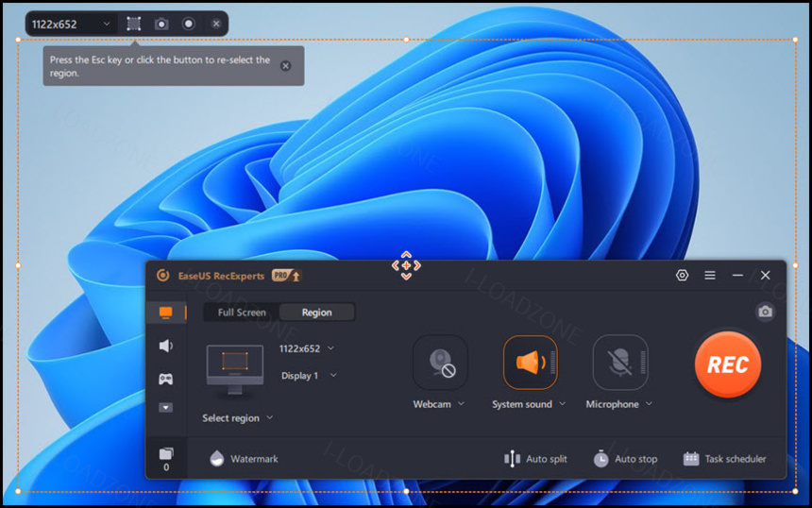This screenshot has width=812, height=508.
Task: Open settings via the hexagon gear icon
Action: 682,276
